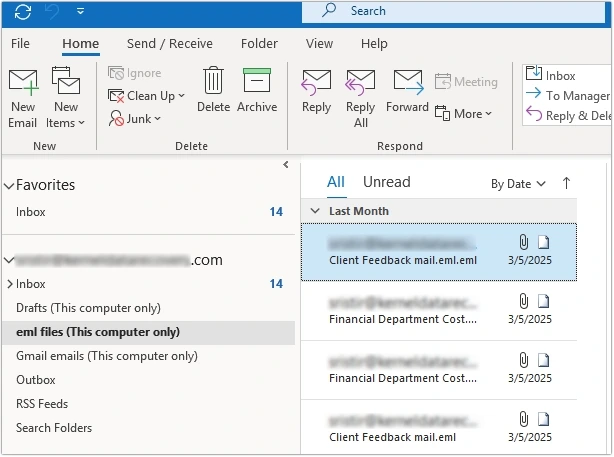This screenshot has height=457, width=614.
Task: Click the Send/Receive sync icon in title bar
Action: [23, 12]
